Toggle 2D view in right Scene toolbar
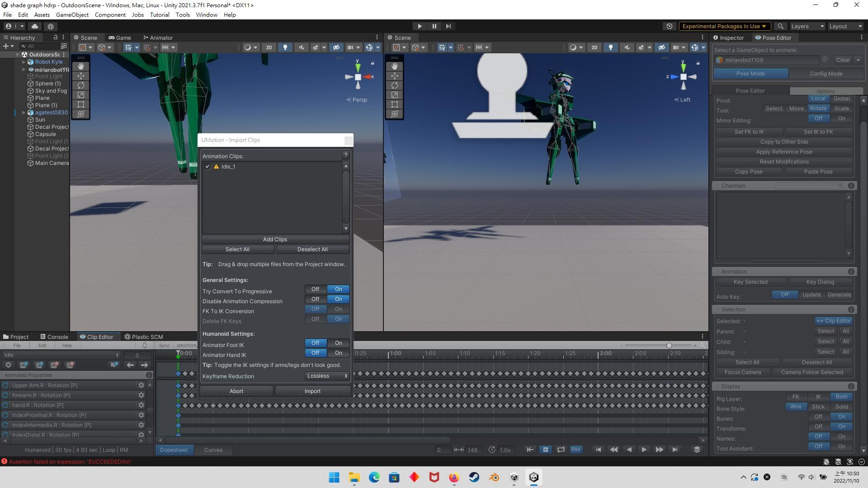Screen dimensions: 868x488 [594, 47]
